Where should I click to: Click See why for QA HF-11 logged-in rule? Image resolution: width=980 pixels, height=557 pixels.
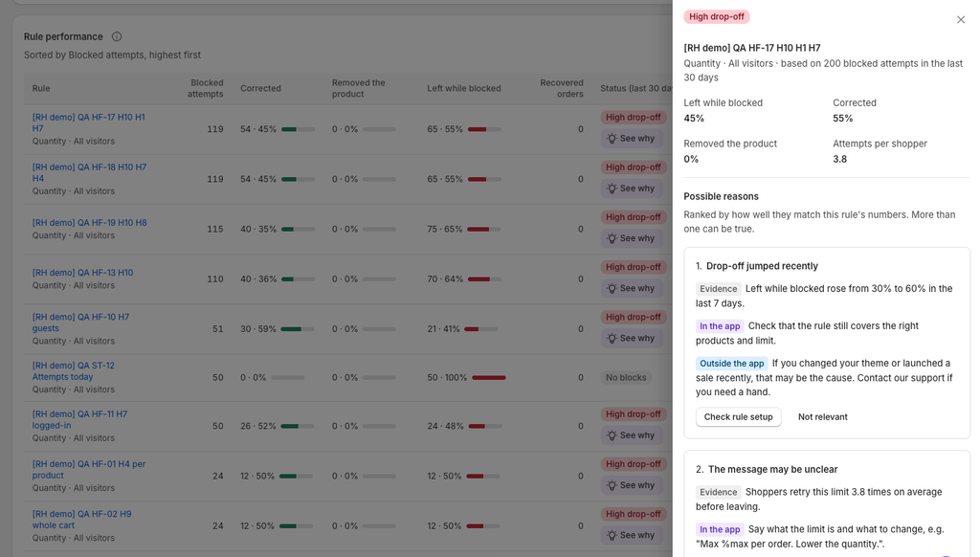631,435
